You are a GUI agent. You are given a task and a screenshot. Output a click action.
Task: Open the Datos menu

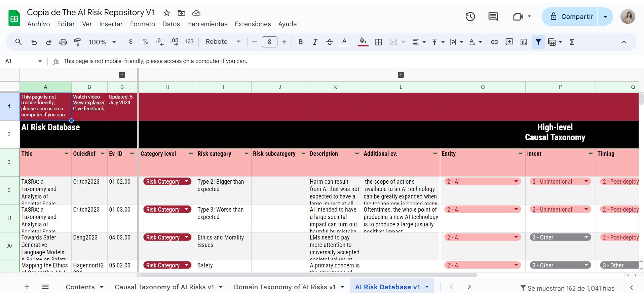171,24
